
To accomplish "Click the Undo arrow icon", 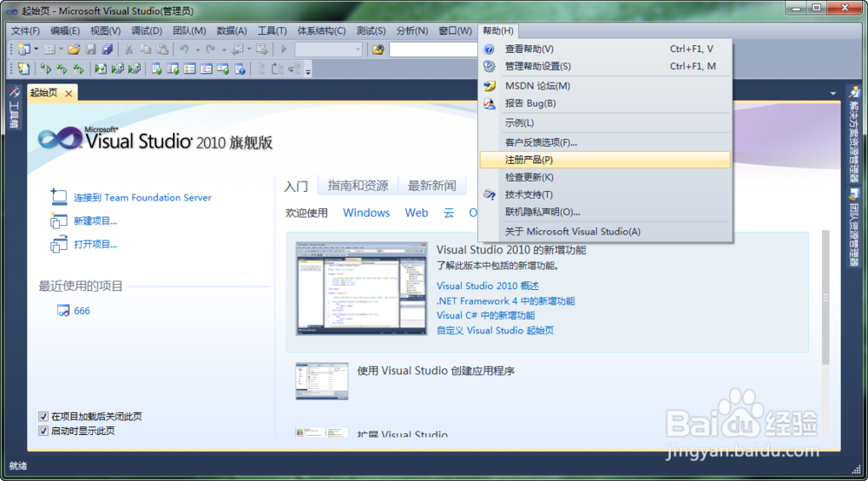I will point(184,49).
